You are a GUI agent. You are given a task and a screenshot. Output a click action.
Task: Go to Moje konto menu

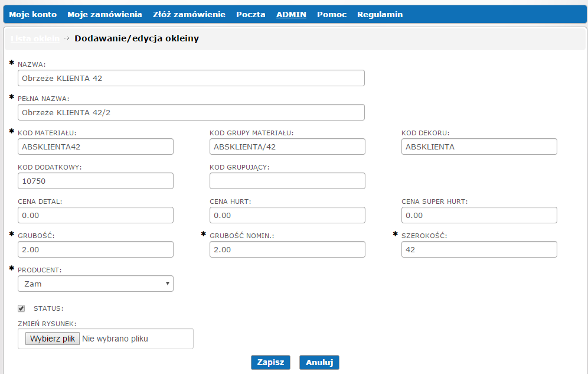[33, 14]
